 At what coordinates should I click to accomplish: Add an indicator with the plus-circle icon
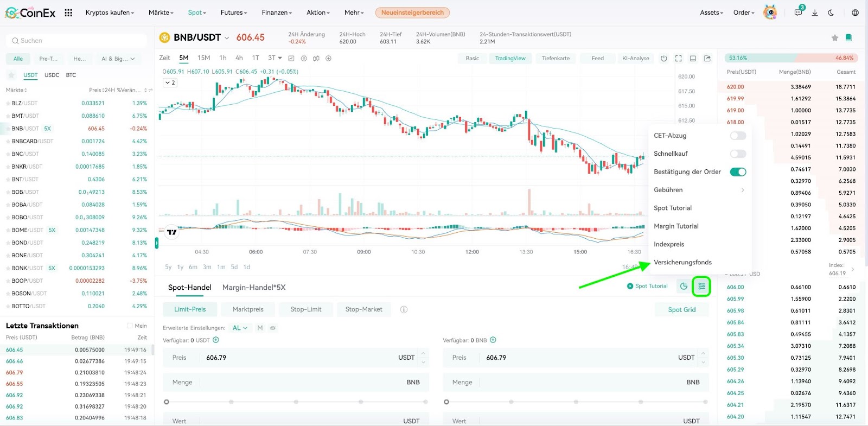click(x=328, y=58)
